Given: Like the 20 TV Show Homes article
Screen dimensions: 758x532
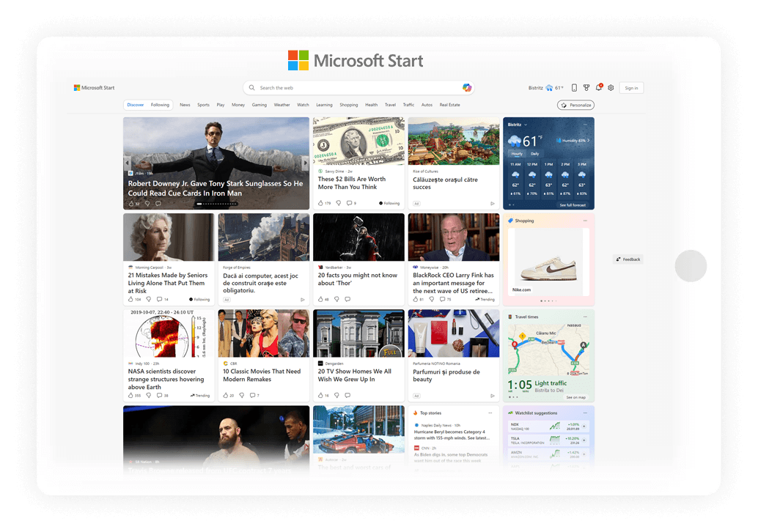Looking at the screenshot, I should (320, 395).
